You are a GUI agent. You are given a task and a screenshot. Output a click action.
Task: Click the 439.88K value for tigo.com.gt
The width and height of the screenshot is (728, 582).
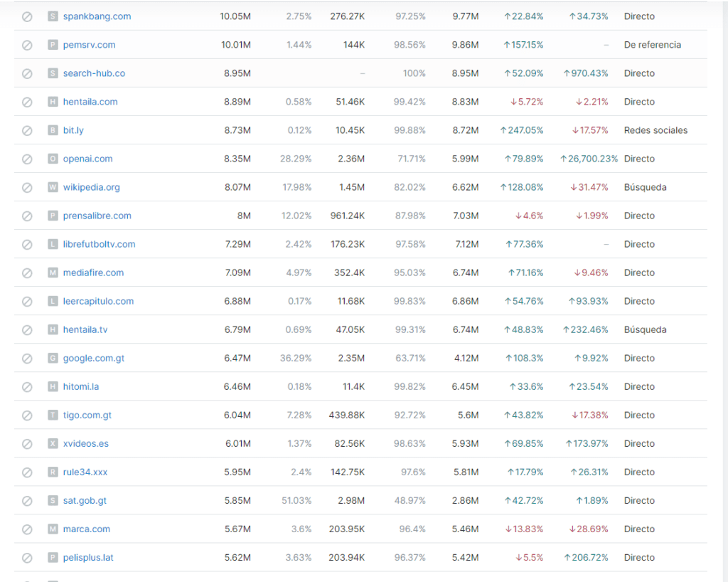(347, 416)
